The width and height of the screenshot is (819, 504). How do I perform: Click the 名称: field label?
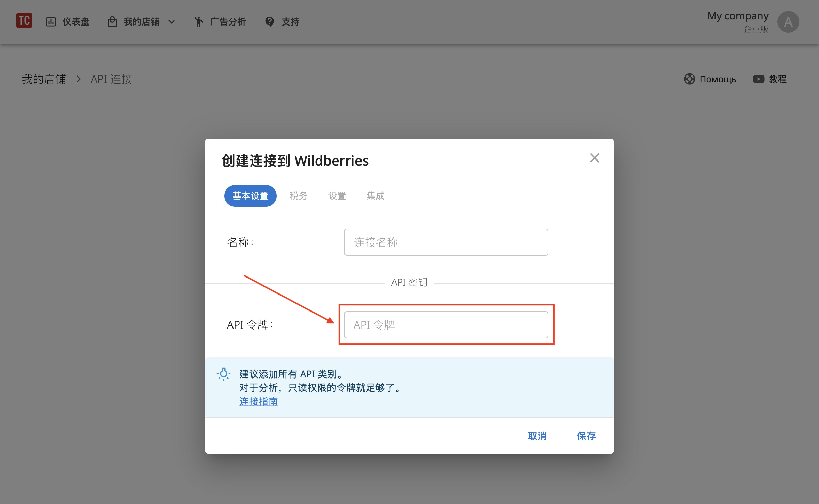pos(240,242)
